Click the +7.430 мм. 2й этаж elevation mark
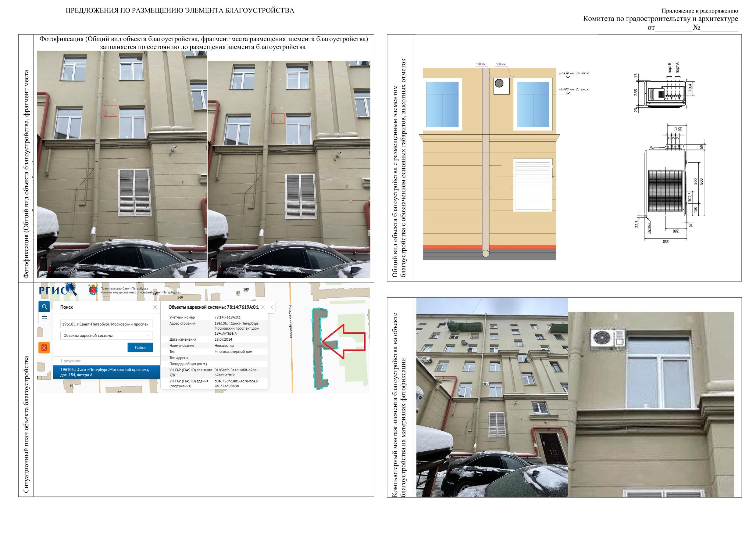 click(x=574, y=73)
